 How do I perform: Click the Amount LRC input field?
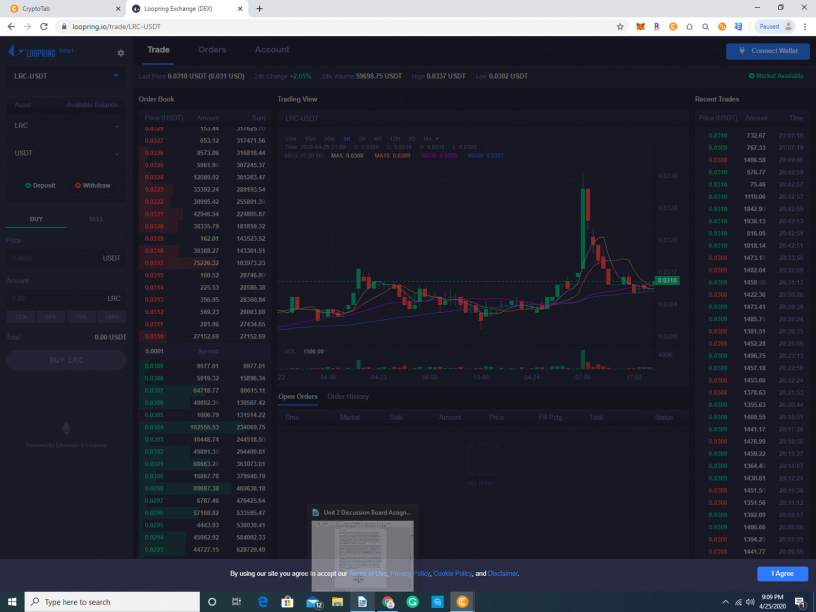66,299
